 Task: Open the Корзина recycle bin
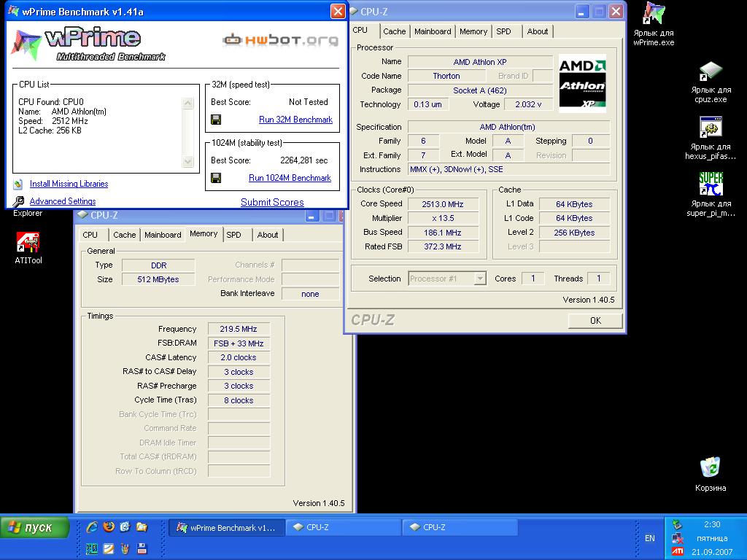click(x=711, y=475)
